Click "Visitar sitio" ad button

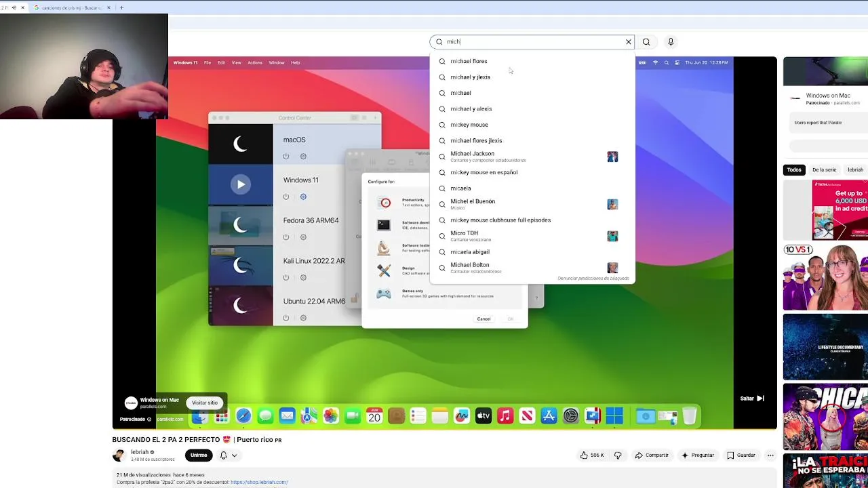205,403
